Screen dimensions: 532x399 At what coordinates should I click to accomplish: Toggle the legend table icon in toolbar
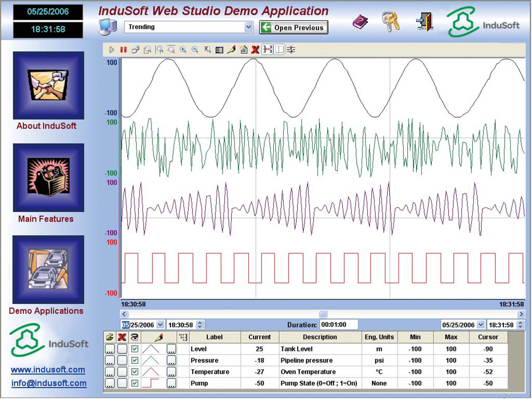pyautogui.click(x=219, y=50)
